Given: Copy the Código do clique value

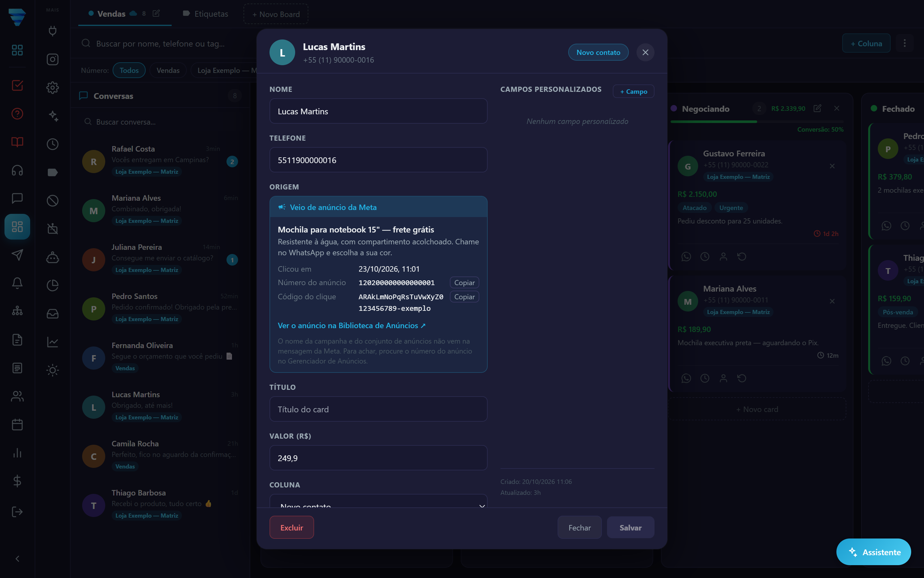Looking at the screenshot, I should tap(464, 297).
